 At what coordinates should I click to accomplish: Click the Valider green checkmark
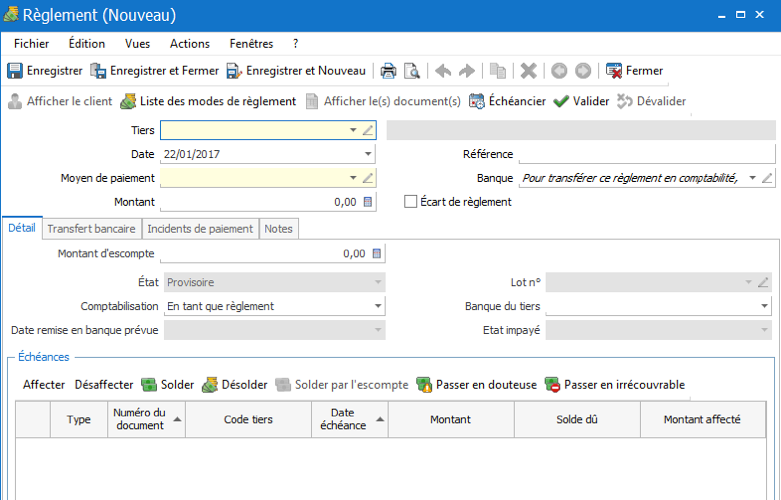click(561, 101)
